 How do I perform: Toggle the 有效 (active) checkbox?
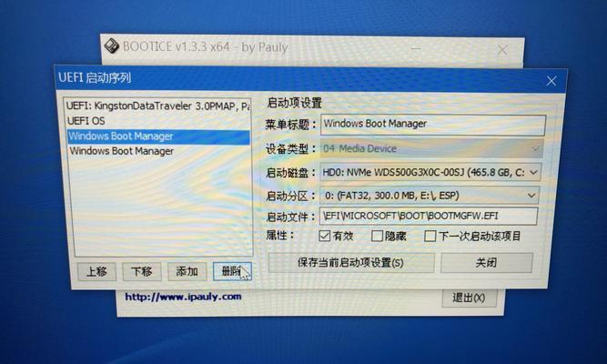coord(324,236)
